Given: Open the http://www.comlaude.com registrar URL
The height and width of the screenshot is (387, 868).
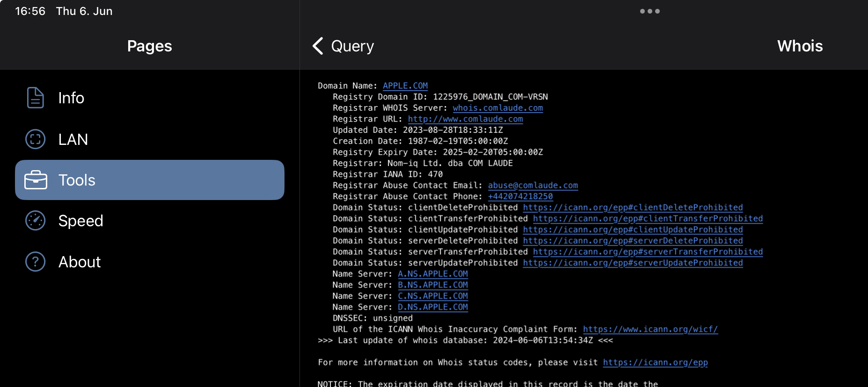Looking at the screenshot, I should [466, 119].
